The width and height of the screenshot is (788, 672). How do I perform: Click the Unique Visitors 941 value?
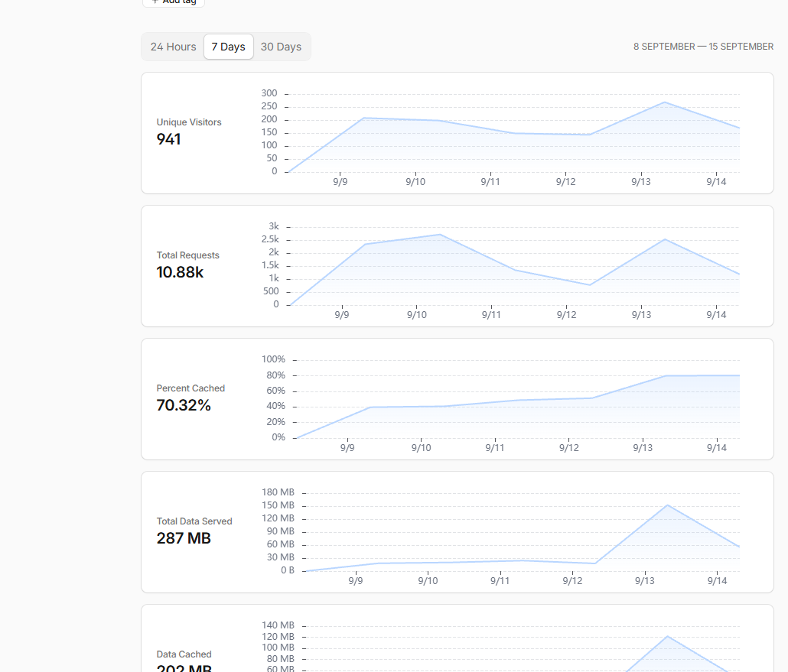point(168,139)
